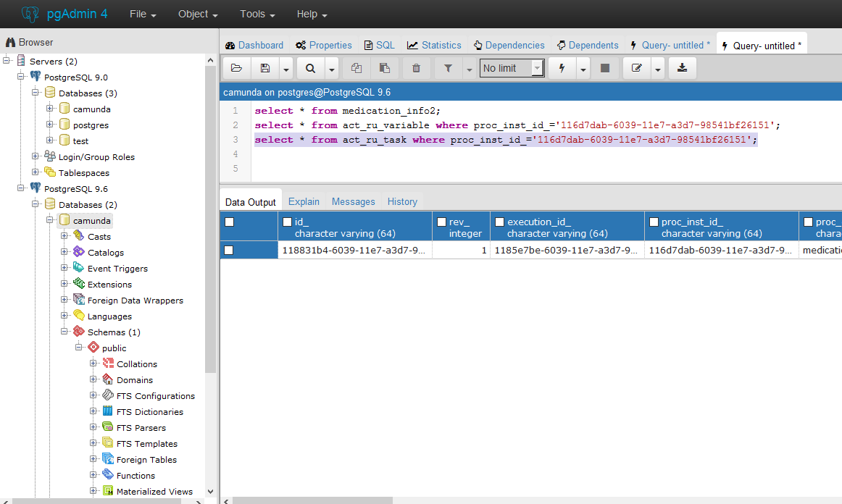842x504 pixels.
Task: Select FTS Dictionaries tree item
Action: click(x=150, y=412)
